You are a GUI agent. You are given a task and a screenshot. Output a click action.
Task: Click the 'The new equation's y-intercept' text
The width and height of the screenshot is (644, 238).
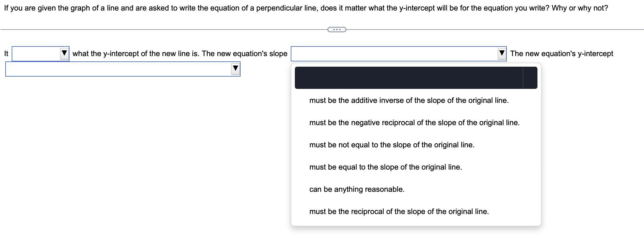coord(562,54)
